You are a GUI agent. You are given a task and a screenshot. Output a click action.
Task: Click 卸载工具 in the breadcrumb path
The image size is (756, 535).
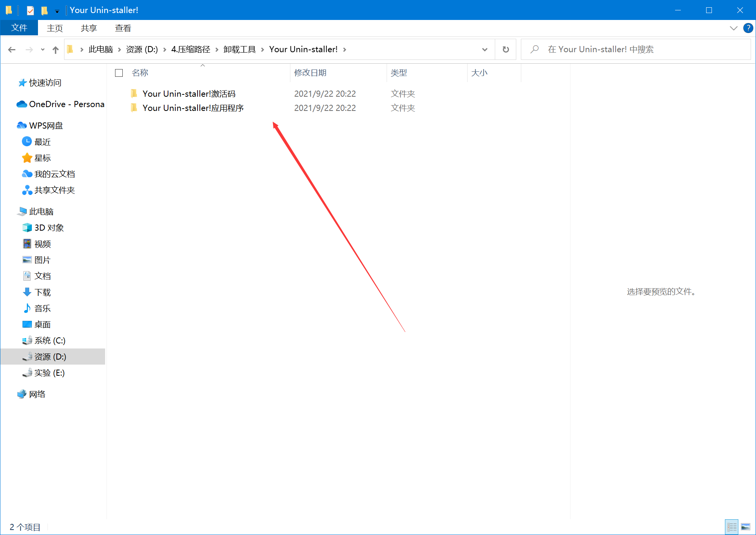[239, 50]
